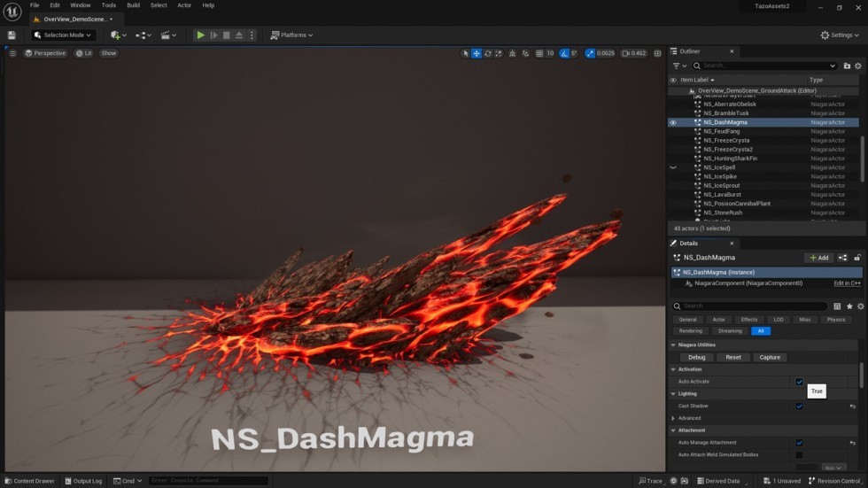Click the Outliner add folder icon
The width and height of the screenshot is (868, 488).
847,66
